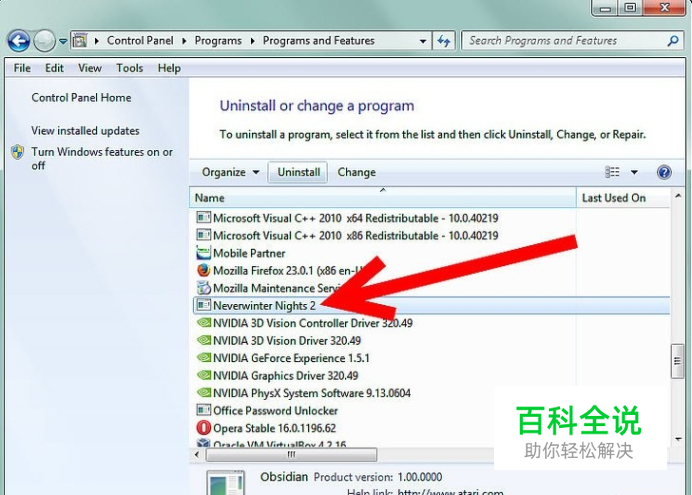Click the NVIDIA PhysX System Software icon
This screenshot has width=692, height=495.
[203, 393]
